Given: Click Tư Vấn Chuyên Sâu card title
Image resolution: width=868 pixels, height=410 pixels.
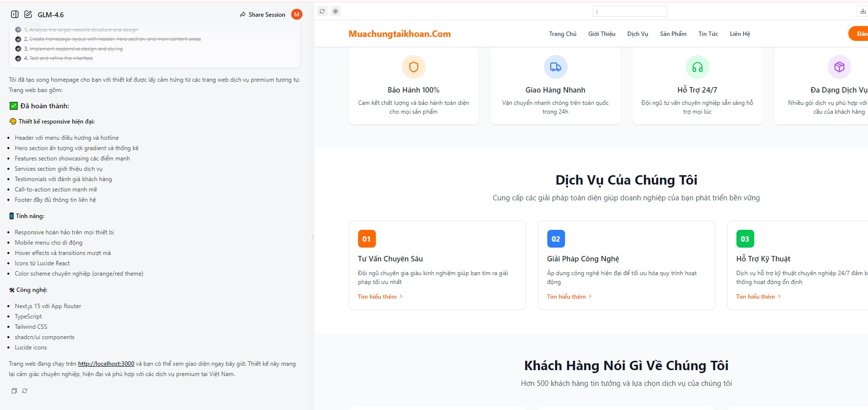Looking at the screenshot, I should (x=390, y=259).
